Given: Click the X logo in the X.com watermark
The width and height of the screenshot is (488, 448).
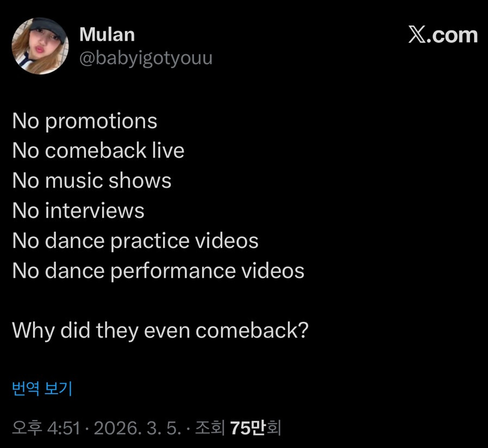Looking at the screenshot, I should coord(417,36).
